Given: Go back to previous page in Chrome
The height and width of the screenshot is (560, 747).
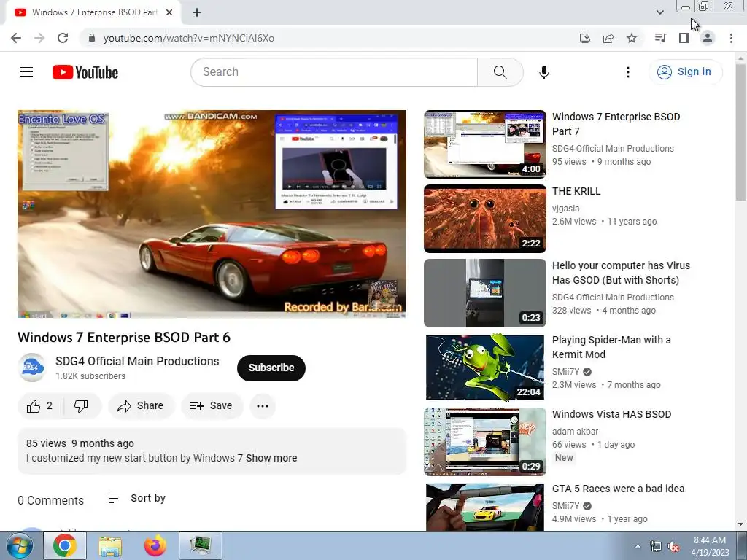Looking at the screenshot, I should 16,38.
